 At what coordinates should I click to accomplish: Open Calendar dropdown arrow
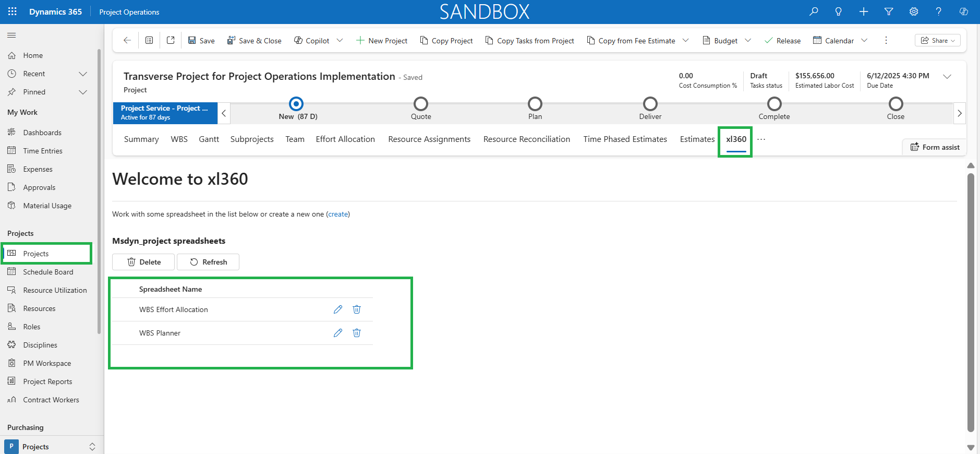click(864, 40)
